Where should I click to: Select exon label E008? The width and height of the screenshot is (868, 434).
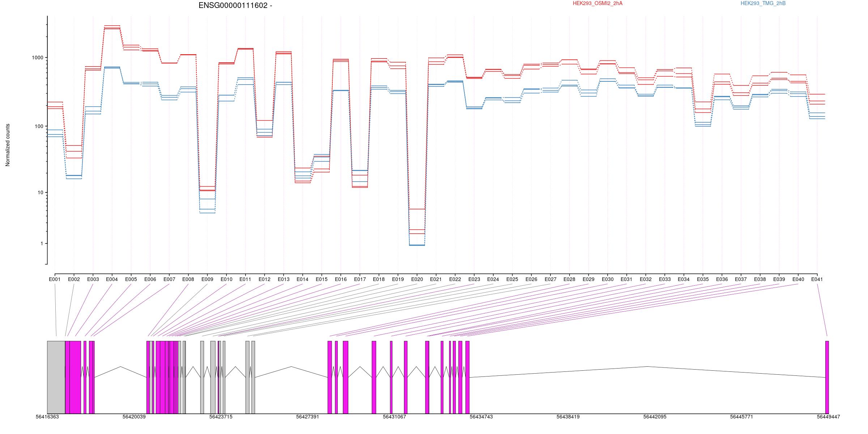click(188, 279)
